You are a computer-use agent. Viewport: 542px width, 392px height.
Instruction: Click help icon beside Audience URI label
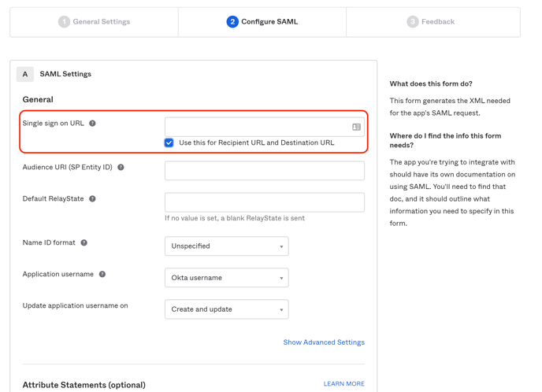click(121, 168)
